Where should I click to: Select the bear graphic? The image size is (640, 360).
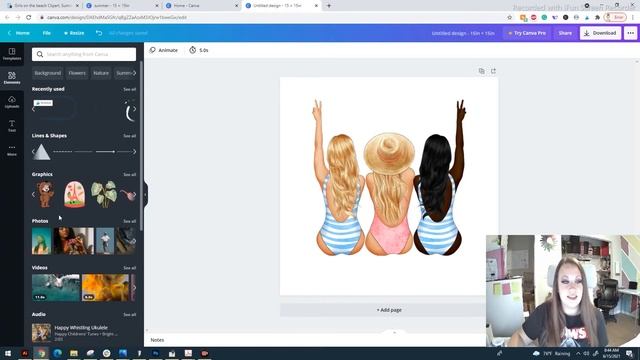click(45, 194)
